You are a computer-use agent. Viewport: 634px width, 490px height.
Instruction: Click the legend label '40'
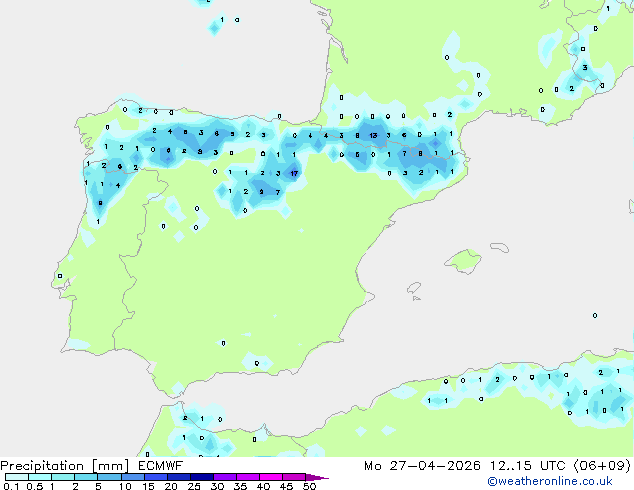[x=263, y=486]
